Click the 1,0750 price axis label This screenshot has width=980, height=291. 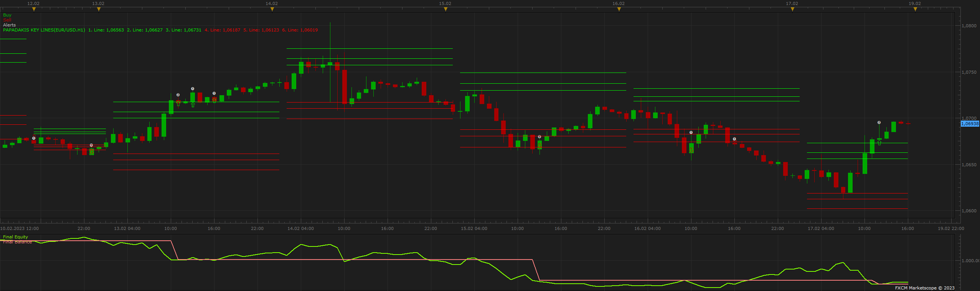pos(969,72)
